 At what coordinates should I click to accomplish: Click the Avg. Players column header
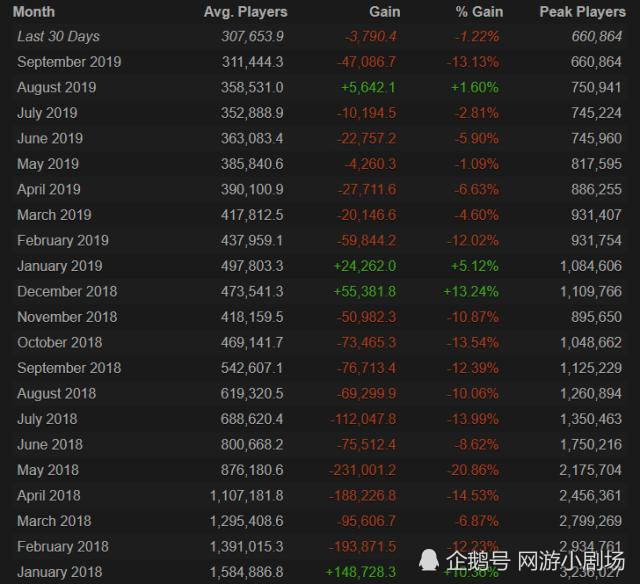(246, 12)
